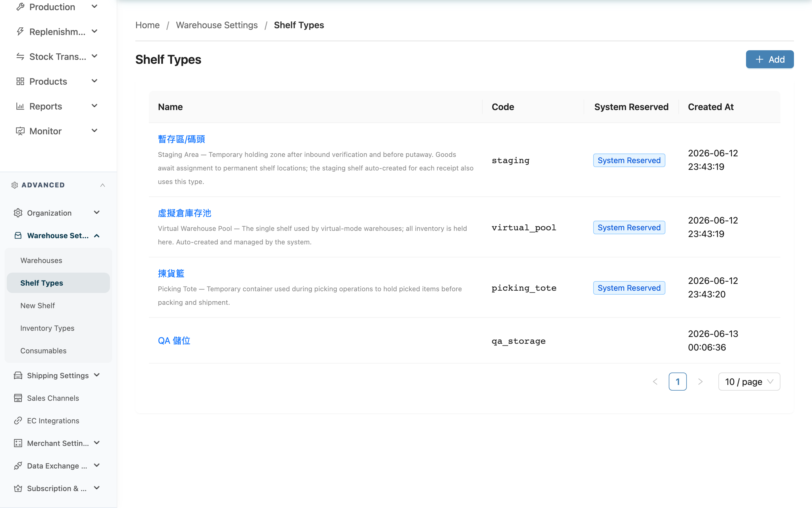Click the Replenishment lightning bolt icon
Screen dimensions: 812x508
tap(20, 32)
